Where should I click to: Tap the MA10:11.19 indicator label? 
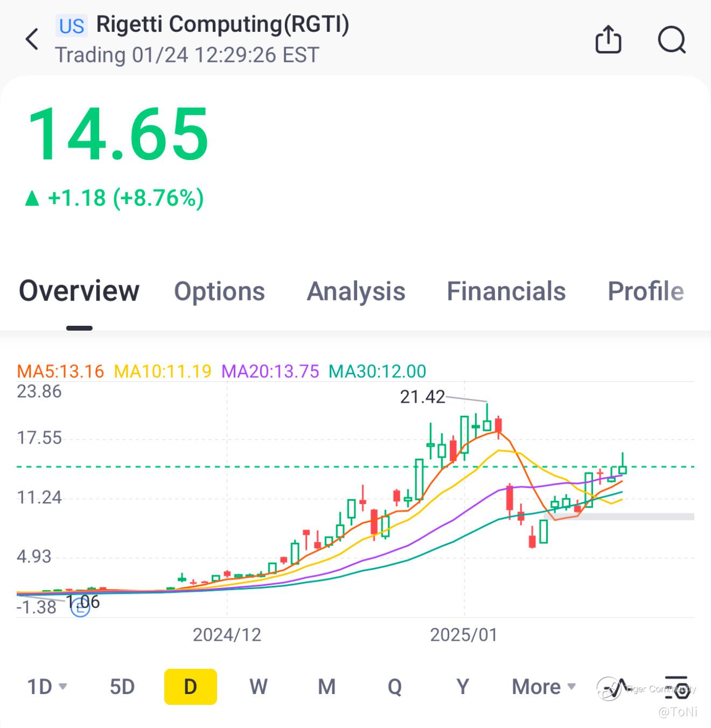[163, 371]
